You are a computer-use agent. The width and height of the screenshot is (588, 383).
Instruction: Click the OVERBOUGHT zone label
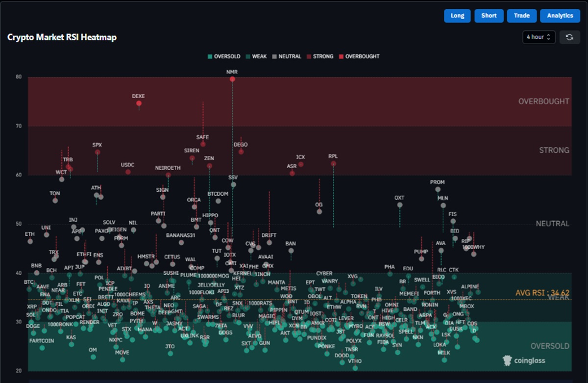tap(544, 101)
